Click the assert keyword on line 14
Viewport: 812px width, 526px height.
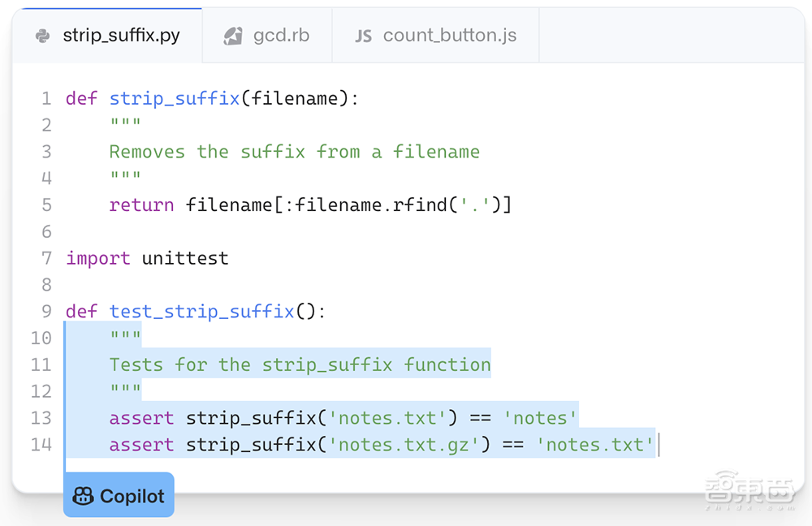(141, 444)
